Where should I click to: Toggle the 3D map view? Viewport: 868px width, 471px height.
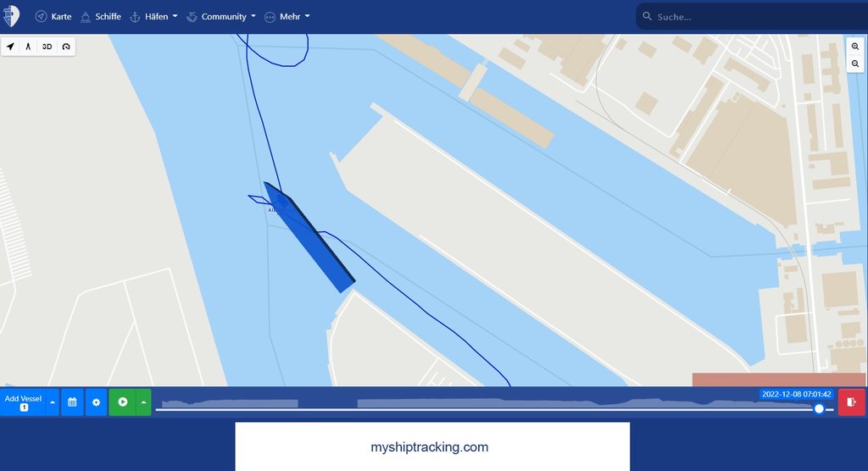(47, 47)
